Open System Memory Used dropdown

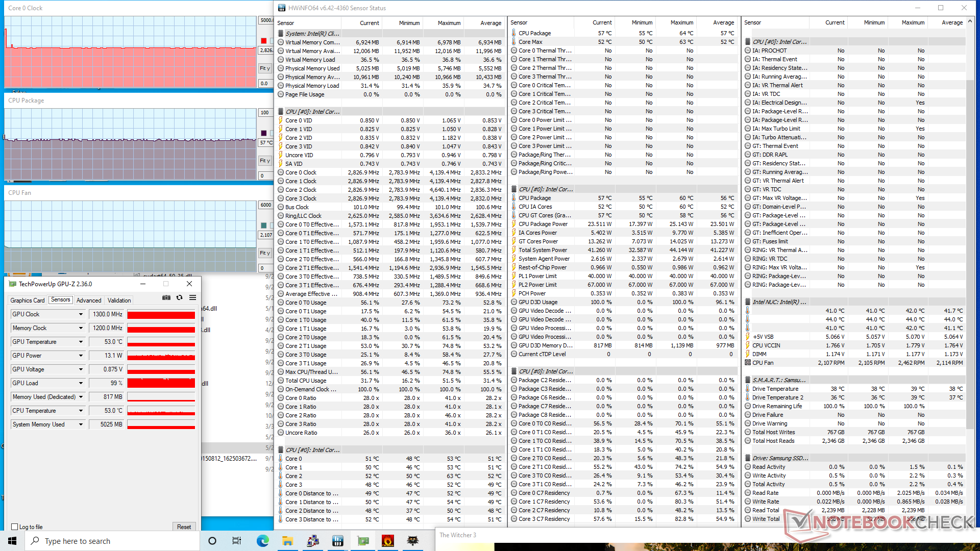[x=81, y=424]
